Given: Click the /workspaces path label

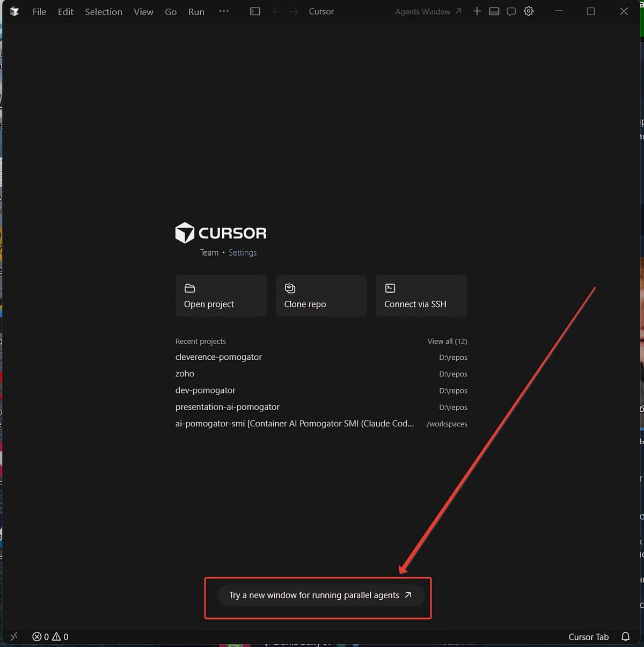Looking at the screenshot, I should (x=447, y=424).
